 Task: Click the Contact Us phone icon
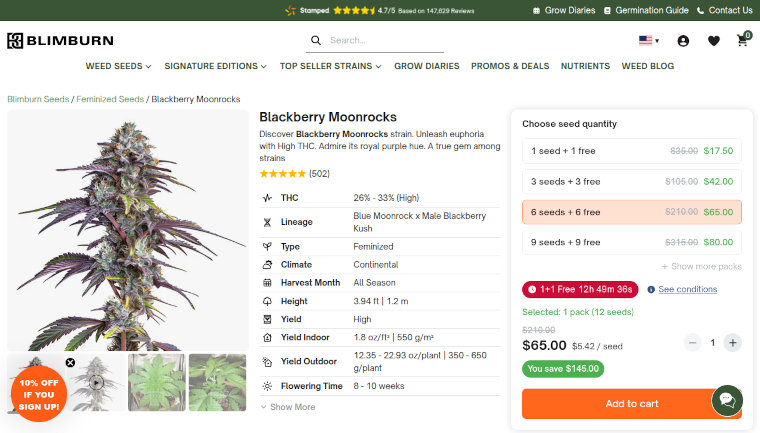[700, 11]
